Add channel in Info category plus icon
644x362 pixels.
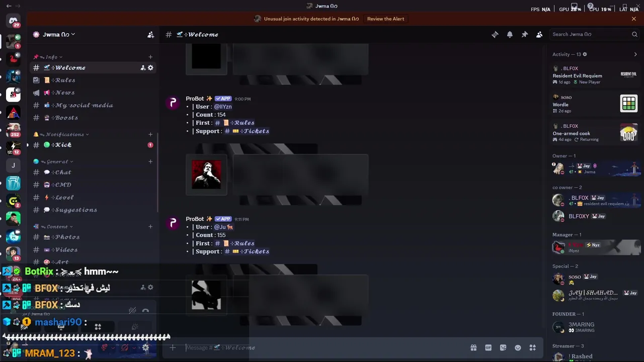[150, 57]
